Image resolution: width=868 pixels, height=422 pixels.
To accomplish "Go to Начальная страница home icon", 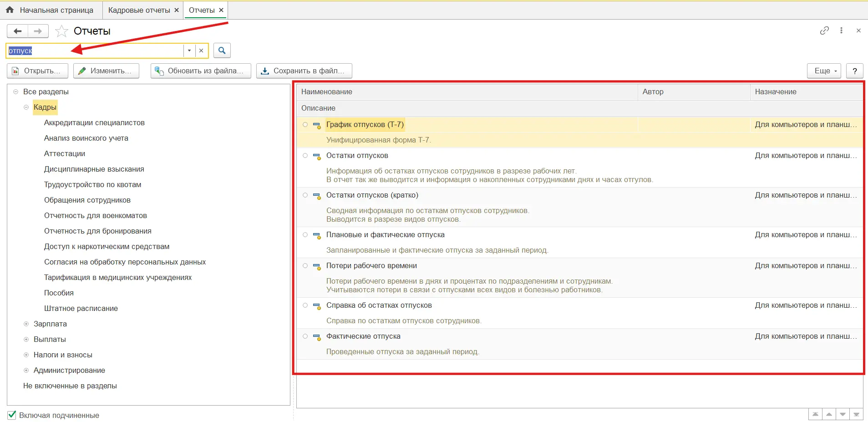I will (x=10, y=10).
